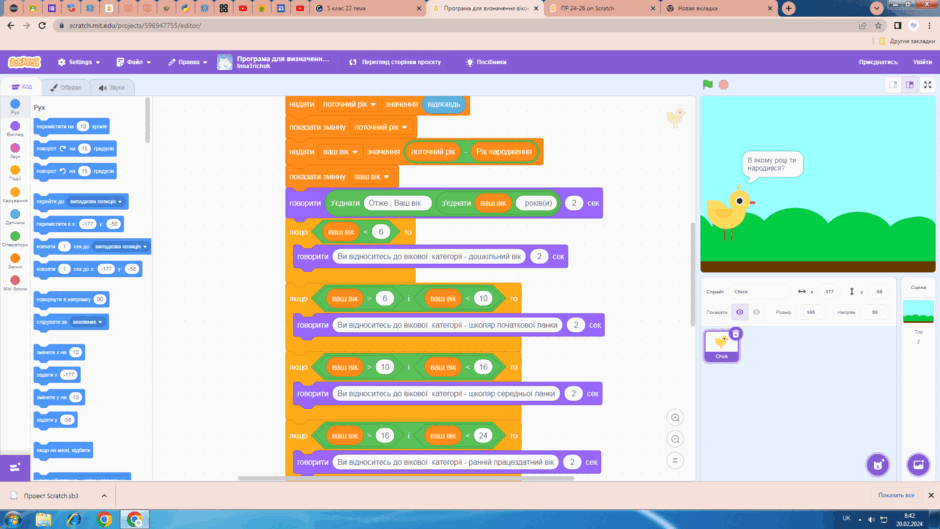Zoom in on the code workspace
This screenshot has width=940, height=529.
point(675,417)
